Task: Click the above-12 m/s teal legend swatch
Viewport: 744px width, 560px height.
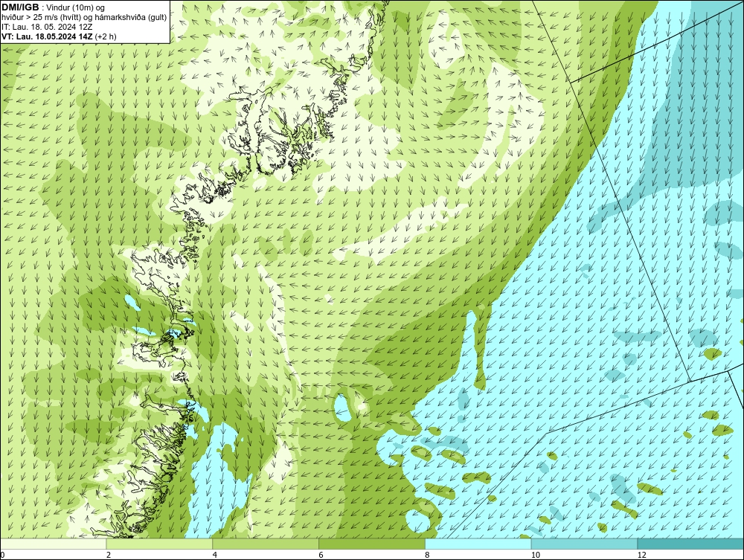Action: (691, 544)
